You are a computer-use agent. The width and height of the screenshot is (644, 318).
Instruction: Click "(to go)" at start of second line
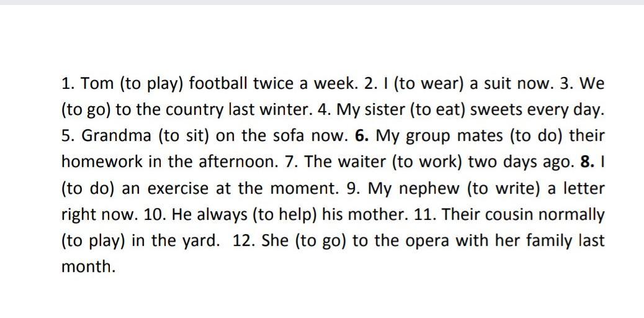pos(86,111)
